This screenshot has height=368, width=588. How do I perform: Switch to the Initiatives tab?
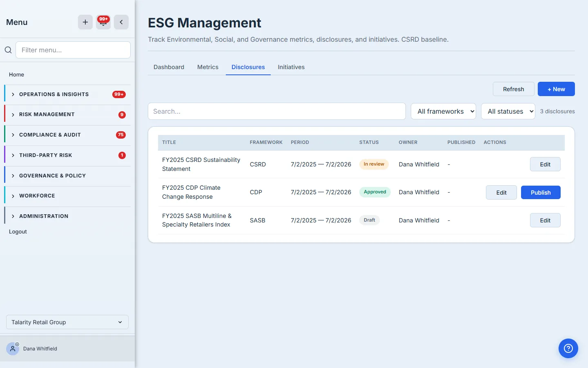[291, 67]
